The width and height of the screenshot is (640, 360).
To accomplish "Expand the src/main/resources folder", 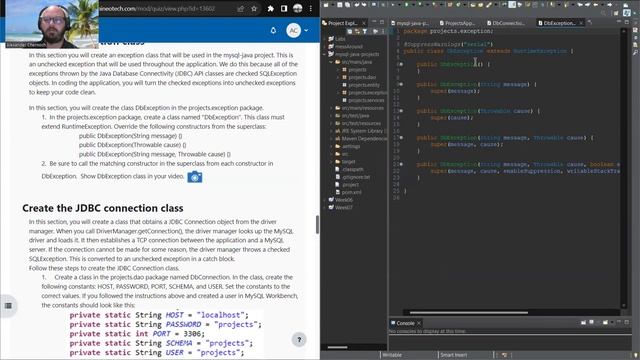I will pos(331,108).
